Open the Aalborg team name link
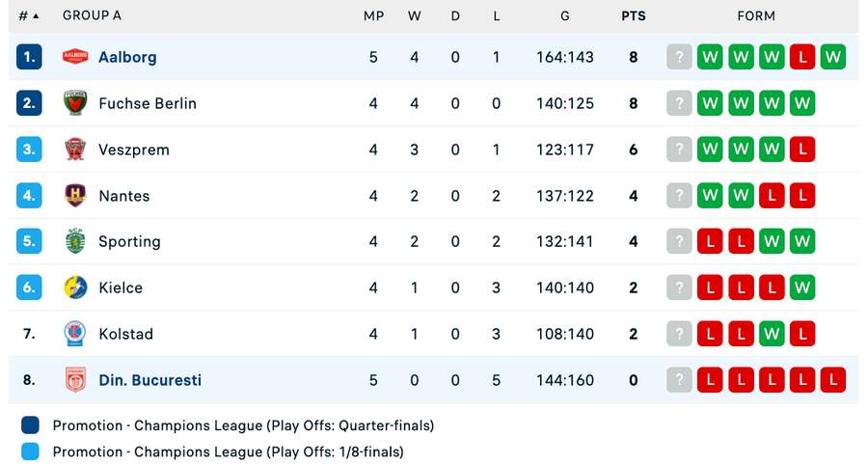868x465 pixels. 127,57
